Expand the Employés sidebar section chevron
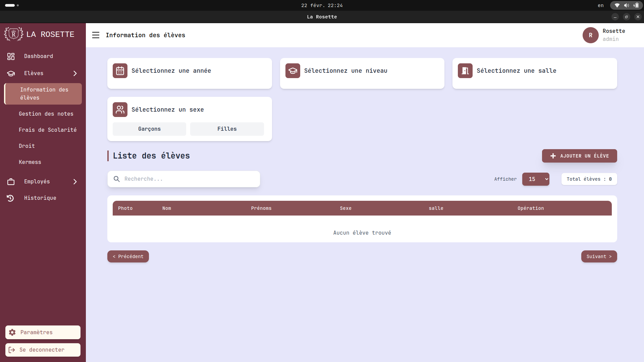Screen dimensions: 644x362 [75, 182]
